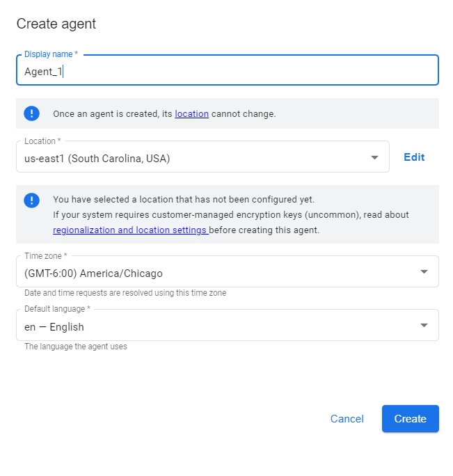453x476 pixels.
Task: Click the blue Create button
Action: click(x=410, y=419)
